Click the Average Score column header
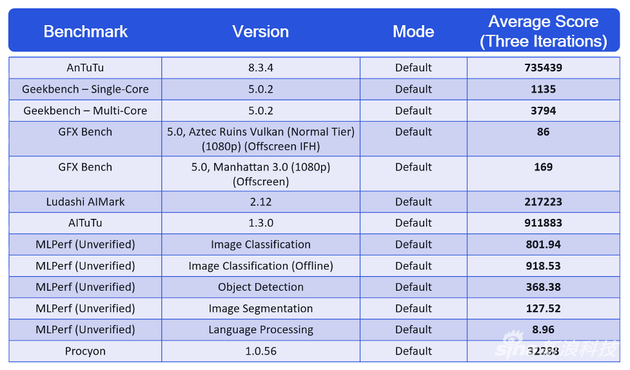The height and width of the screenshot is (370, 630). point(543,31)
